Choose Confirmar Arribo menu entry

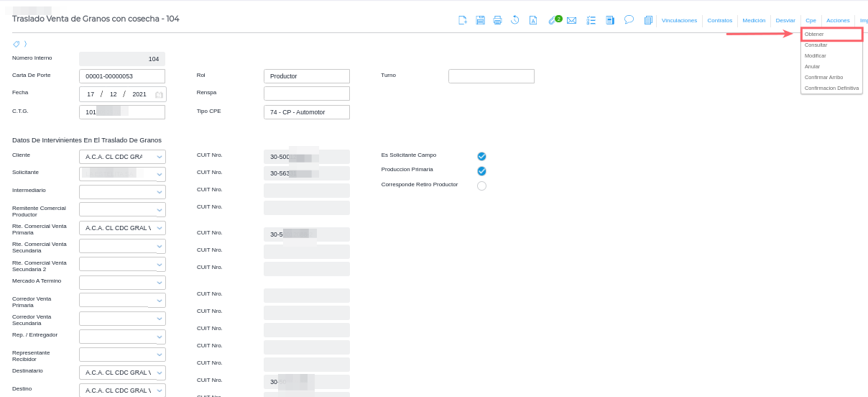click(x=823, y=77)
